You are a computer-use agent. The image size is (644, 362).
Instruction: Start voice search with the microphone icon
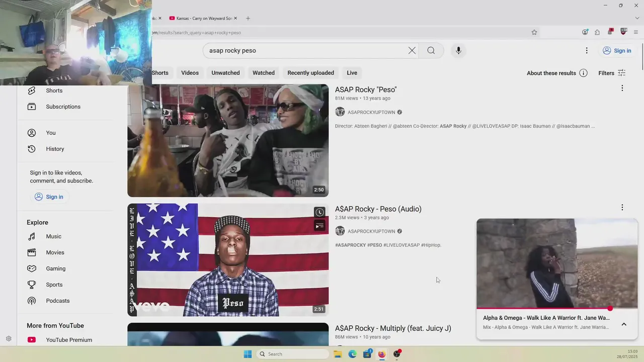pos(458,50)
